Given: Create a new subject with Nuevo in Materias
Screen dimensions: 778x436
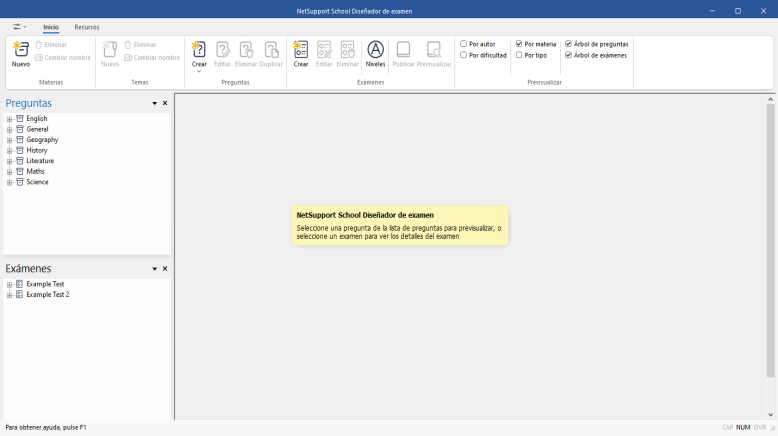Looking at the screenshot, I should coord(21,54).
